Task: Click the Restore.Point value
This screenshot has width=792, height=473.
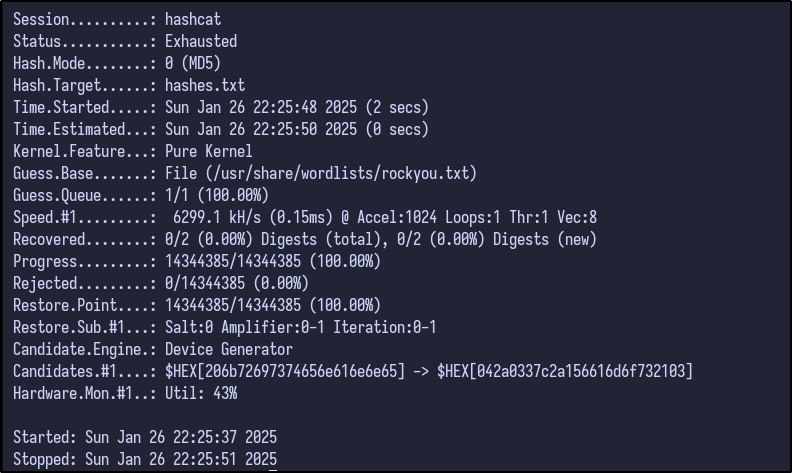Action: [273, 306]
